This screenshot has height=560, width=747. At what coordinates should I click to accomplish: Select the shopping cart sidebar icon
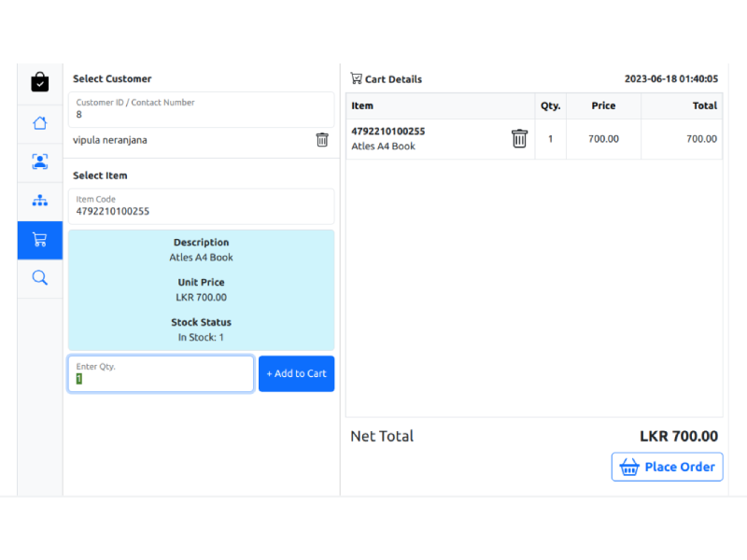pos(39,240)
